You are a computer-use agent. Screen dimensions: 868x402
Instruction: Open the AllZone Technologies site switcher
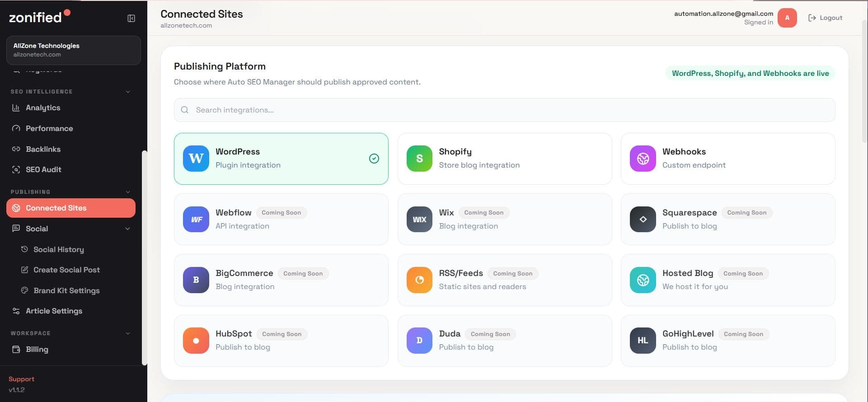pos(74,50)
